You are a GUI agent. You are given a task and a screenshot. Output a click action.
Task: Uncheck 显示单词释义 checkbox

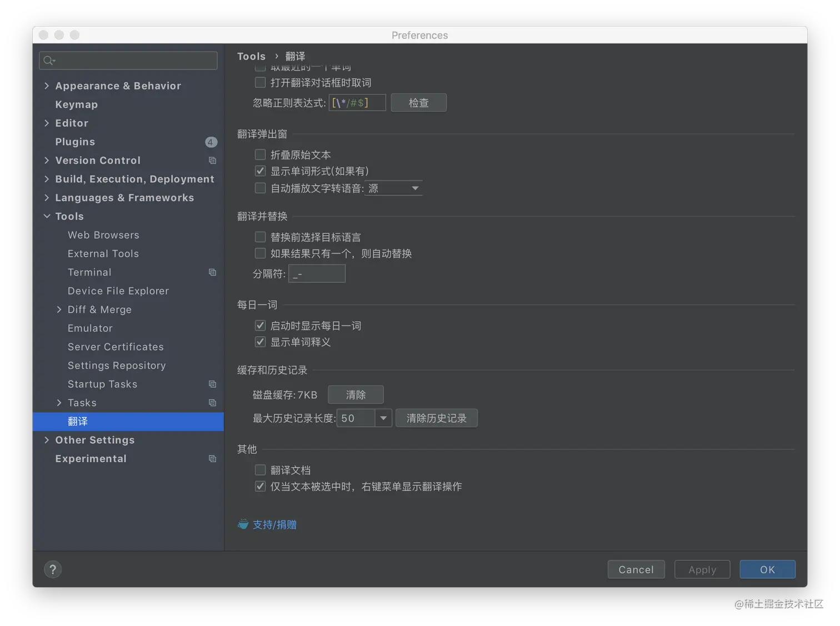click(260, 342)
